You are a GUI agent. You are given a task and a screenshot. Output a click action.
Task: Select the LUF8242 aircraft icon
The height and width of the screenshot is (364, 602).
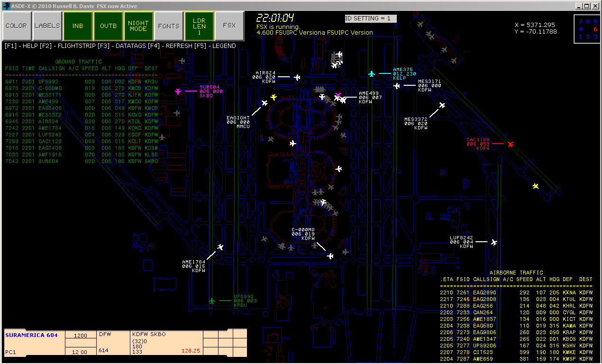(493, 242)
